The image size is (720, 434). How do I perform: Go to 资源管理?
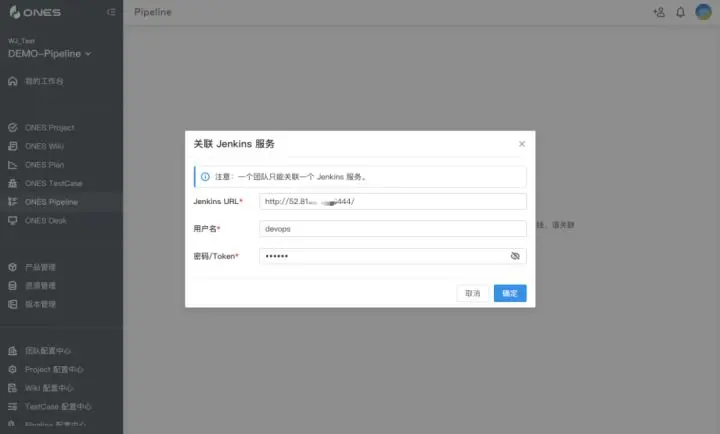40,286
